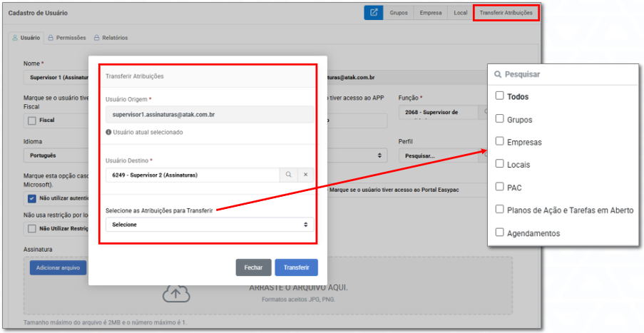Toggle the Fiscal checkbox
644x333 pixels.
tap(31, 121)
